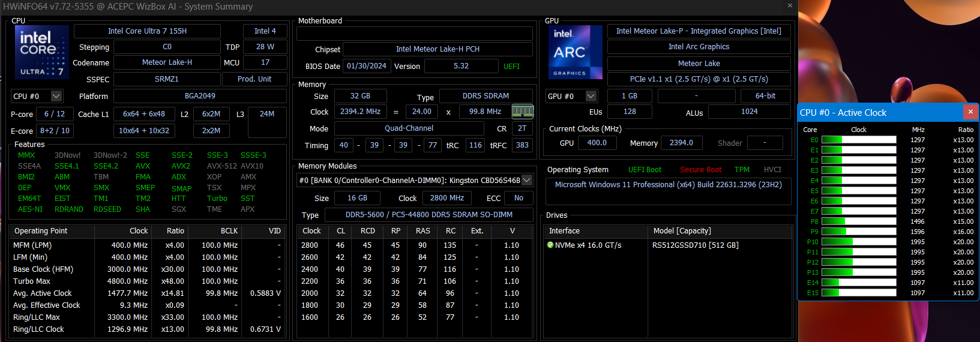980x342 pixels.
Task: Select the RS512GSSD710 drive entry
Action: pos(695,245)
